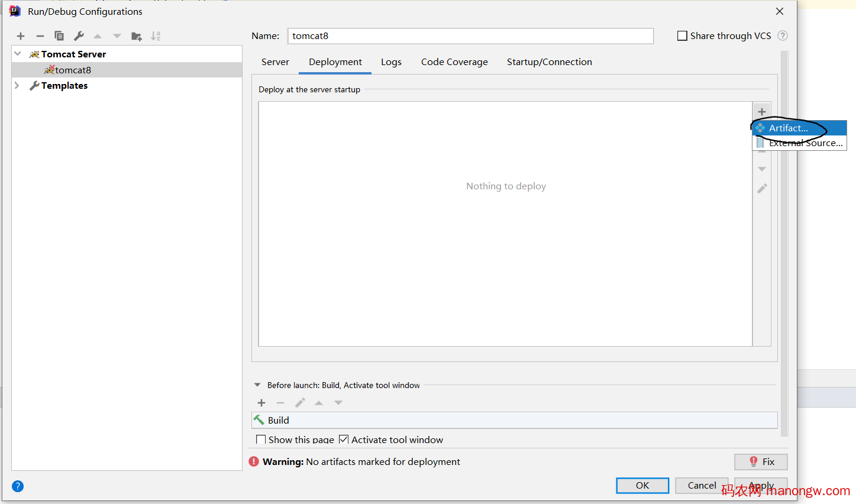Sort configurations alphabetically
The height and width of the screenshot is (504, 856).
point(156,35)
